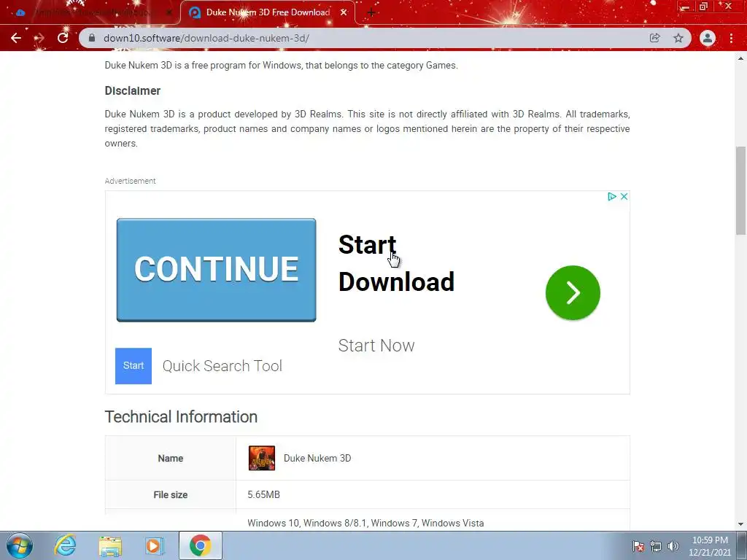
Task: Reload the page with the refresh icon
Action: point(63,38)
